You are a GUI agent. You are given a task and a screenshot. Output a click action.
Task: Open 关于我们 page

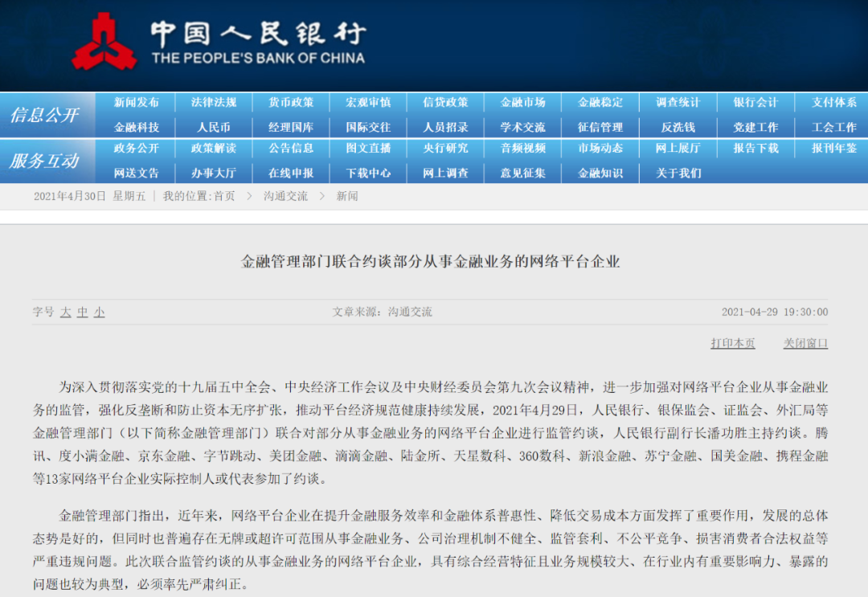[x=678, y=174]
